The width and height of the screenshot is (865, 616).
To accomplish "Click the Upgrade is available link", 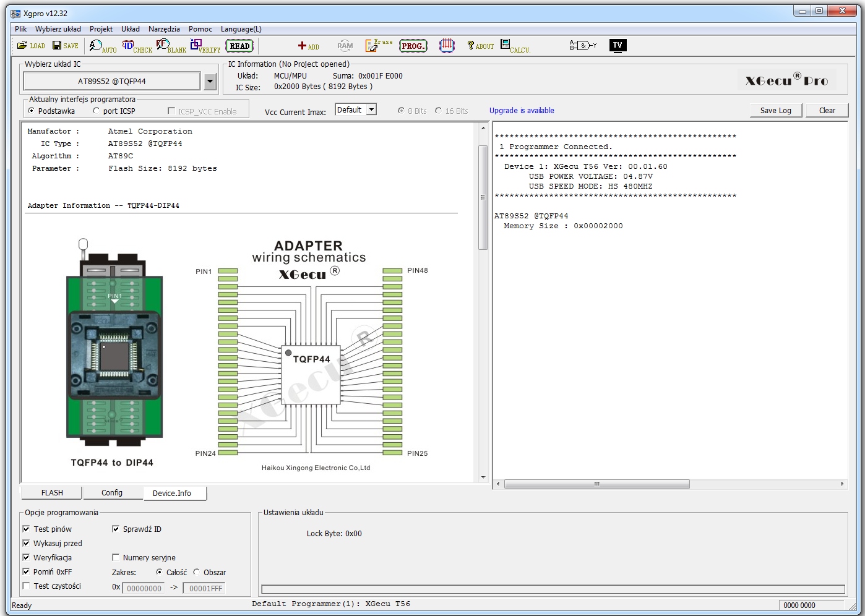I will (522, 111).
